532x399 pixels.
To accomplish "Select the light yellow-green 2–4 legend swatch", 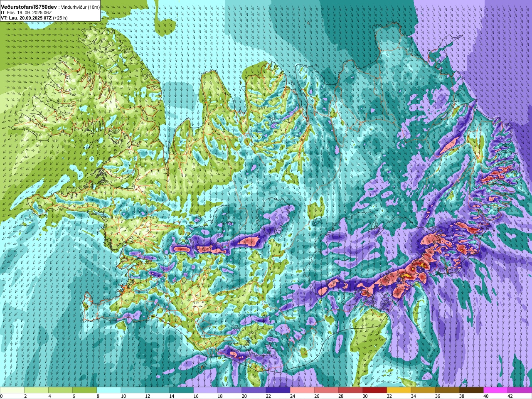I will (x=37, y=390).
